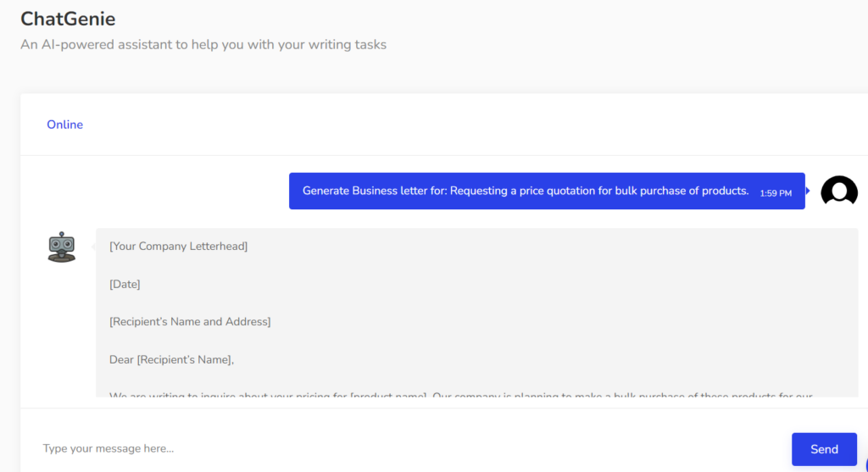Viewport: 868px width, 472px height.
Task: Click the blue bubble's pointer arrow by avatar
Action: point(808,191)
